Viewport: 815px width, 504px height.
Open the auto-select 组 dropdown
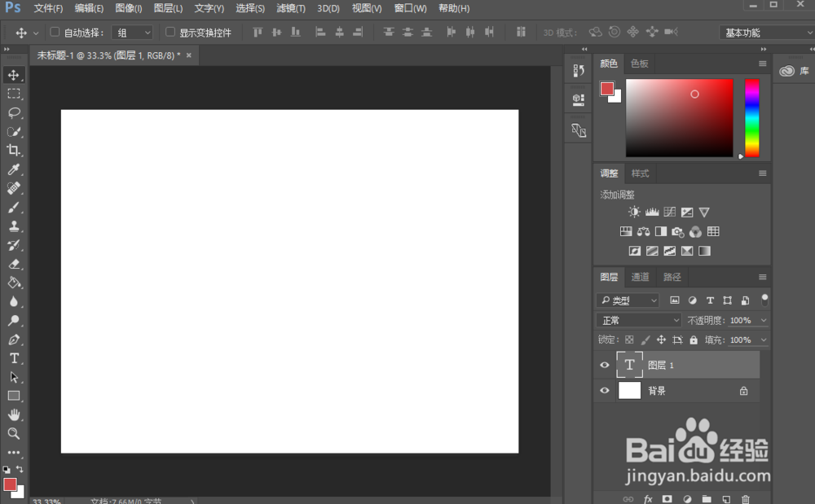tap(133, 33)
